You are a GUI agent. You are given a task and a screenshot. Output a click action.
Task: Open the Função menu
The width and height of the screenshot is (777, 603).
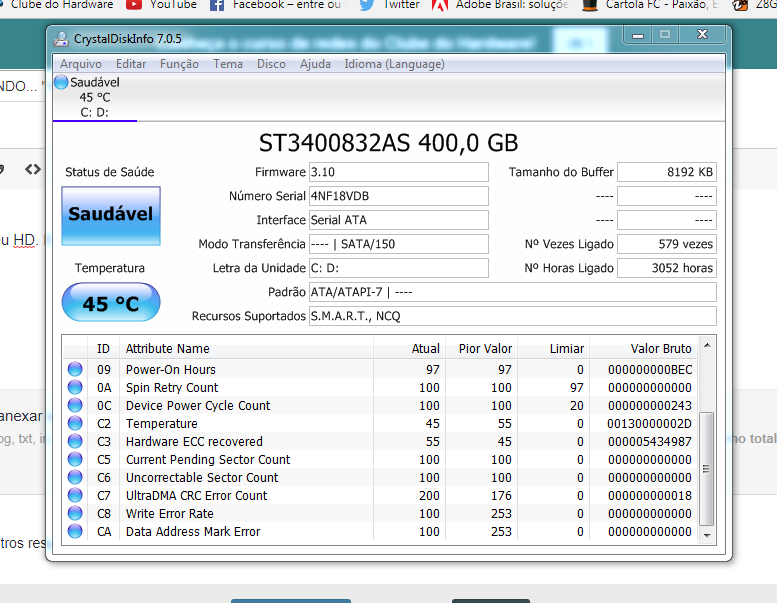179,64
